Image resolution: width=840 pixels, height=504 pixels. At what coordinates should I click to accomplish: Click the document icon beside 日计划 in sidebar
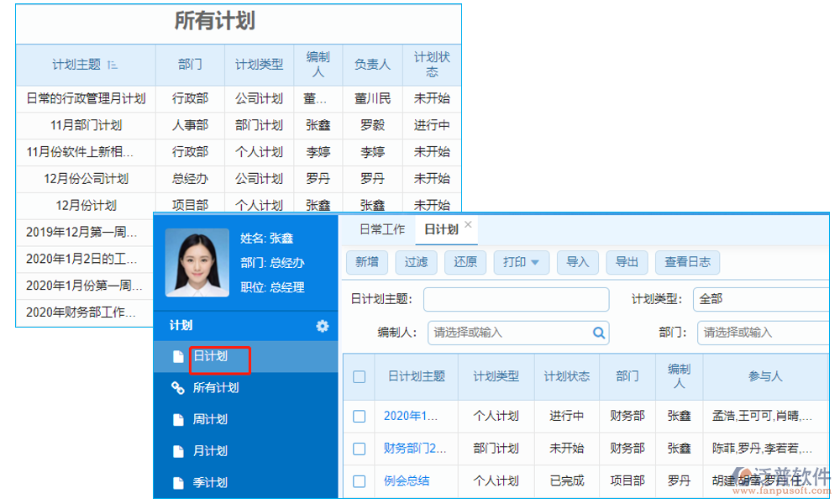177,357
